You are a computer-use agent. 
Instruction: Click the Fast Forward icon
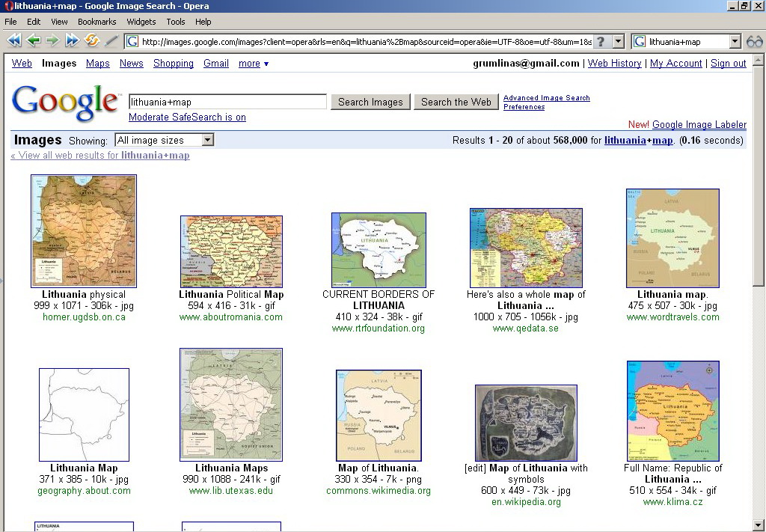click(72, 41)
